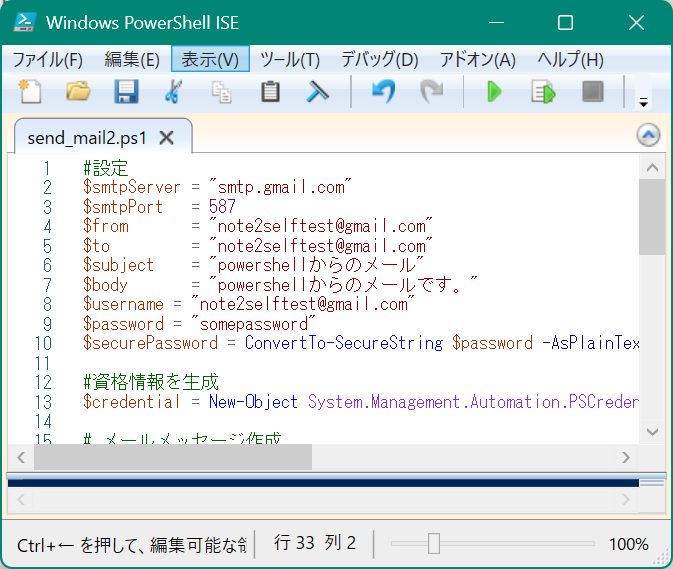
Task: Save the script with the floppy disk icon
Action: (x=126, y=93)
